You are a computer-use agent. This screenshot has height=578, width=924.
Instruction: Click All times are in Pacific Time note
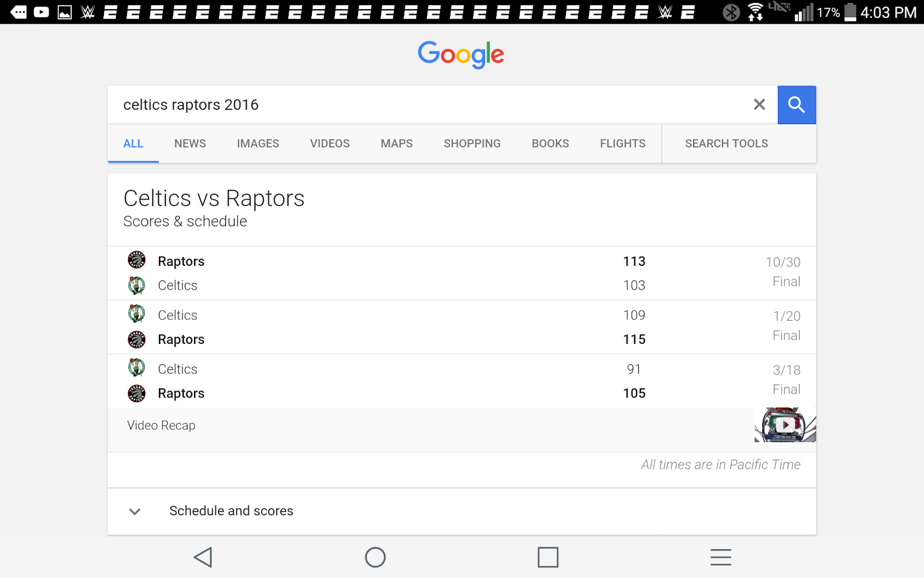point(721,465)
